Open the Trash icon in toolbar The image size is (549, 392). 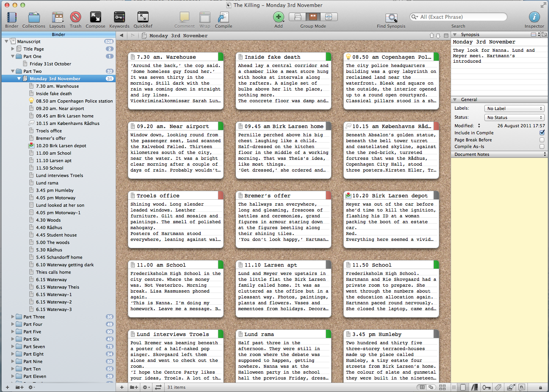(76, 17)
